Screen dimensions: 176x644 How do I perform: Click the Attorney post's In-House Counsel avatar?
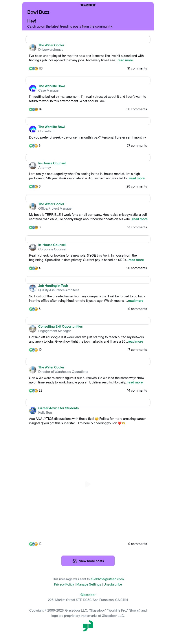[x=33, y=165]
